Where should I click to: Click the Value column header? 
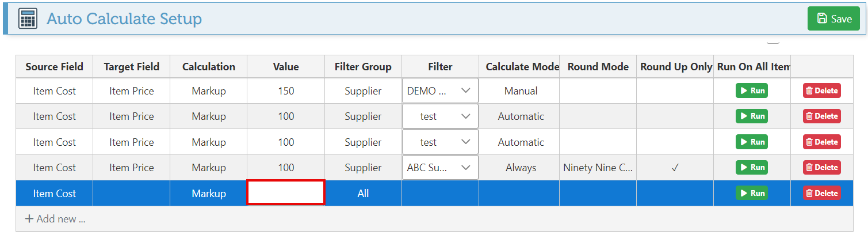pyautogui.click(x=286, y=67)
